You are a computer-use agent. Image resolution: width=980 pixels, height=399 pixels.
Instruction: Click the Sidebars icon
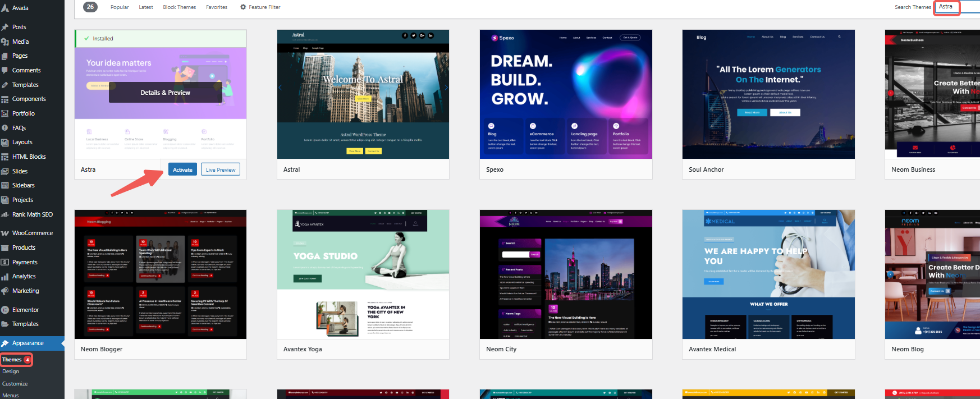pyautogui.click(x=4, y=186)
